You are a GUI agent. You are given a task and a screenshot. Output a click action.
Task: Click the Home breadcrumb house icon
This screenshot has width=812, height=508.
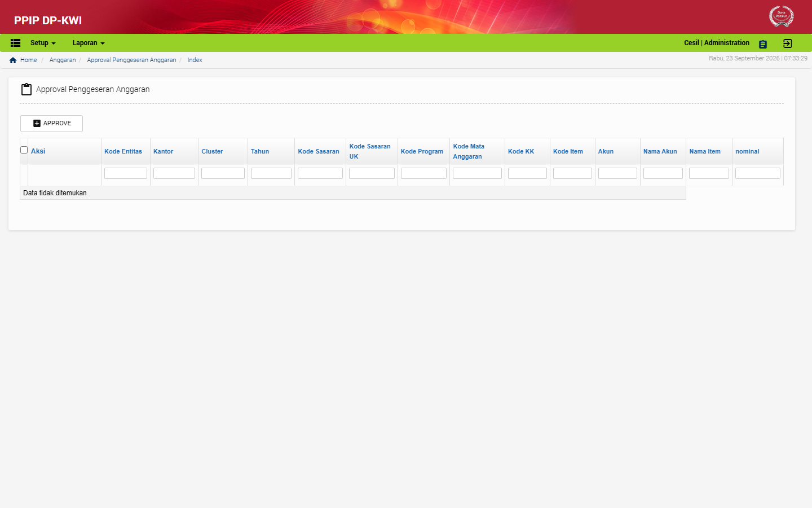[13, 60]
